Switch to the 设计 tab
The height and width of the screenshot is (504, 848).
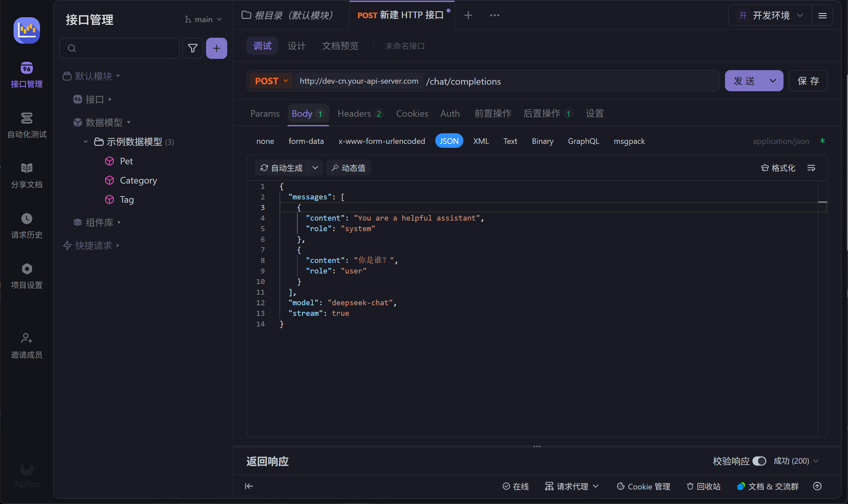coord(296,46)
